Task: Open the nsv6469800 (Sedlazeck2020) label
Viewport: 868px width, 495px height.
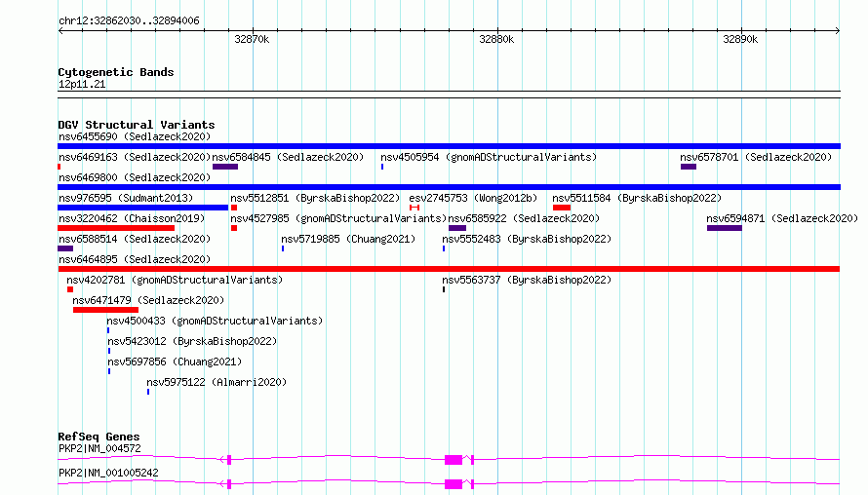Action: click(x=135, y=177)
